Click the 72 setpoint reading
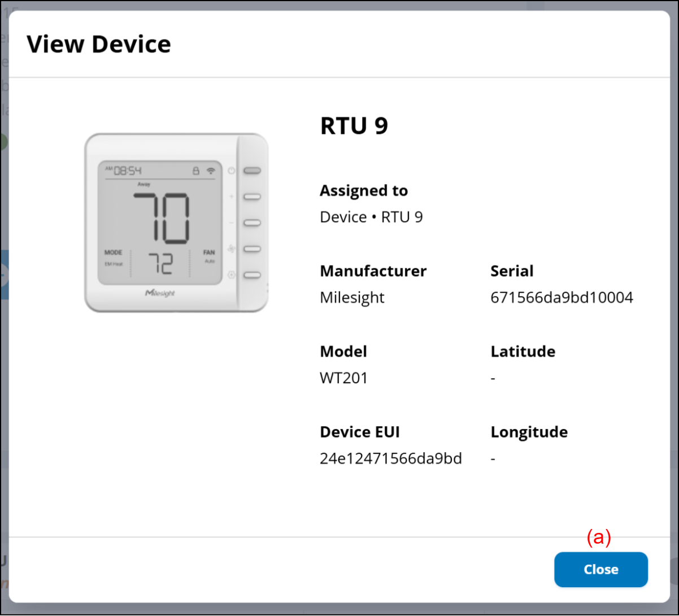 pyautogui.click(x=160, y=264)
